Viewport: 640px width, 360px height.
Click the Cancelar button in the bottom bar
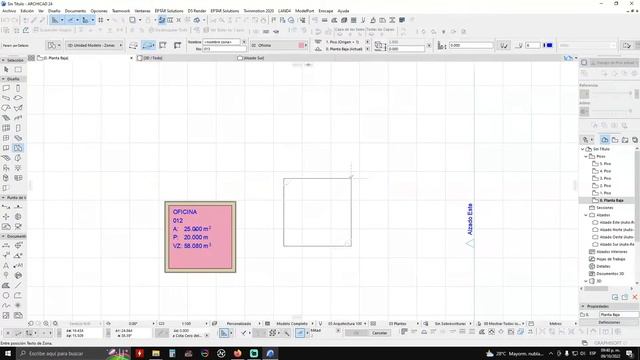pyautogui.click(x=380, y=333)
